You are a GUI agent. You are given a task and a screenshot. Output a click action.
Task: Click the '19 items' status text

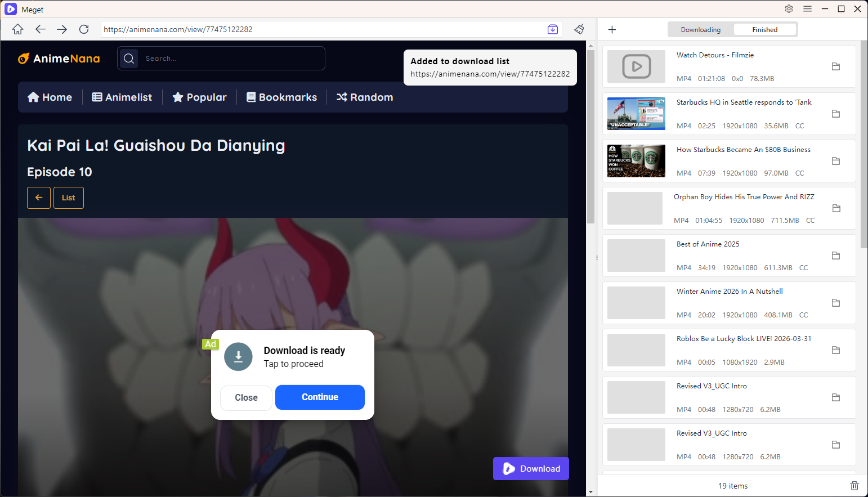[x=733, y=486]
